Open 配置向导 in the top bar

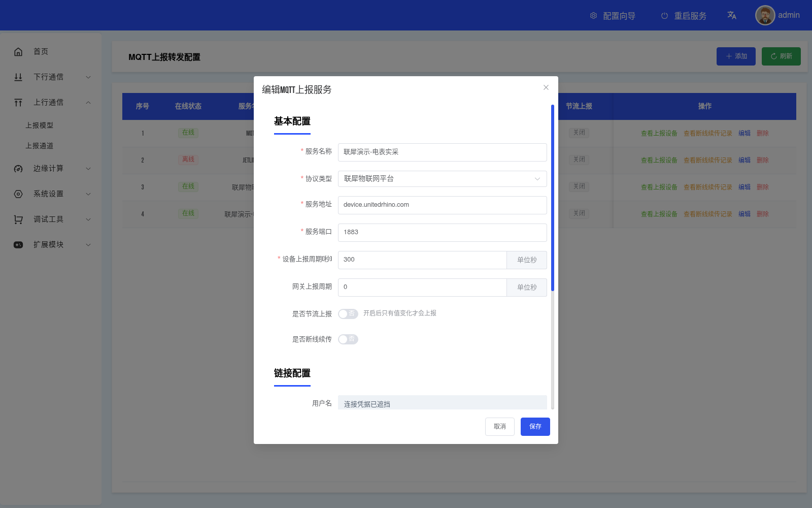613,16
